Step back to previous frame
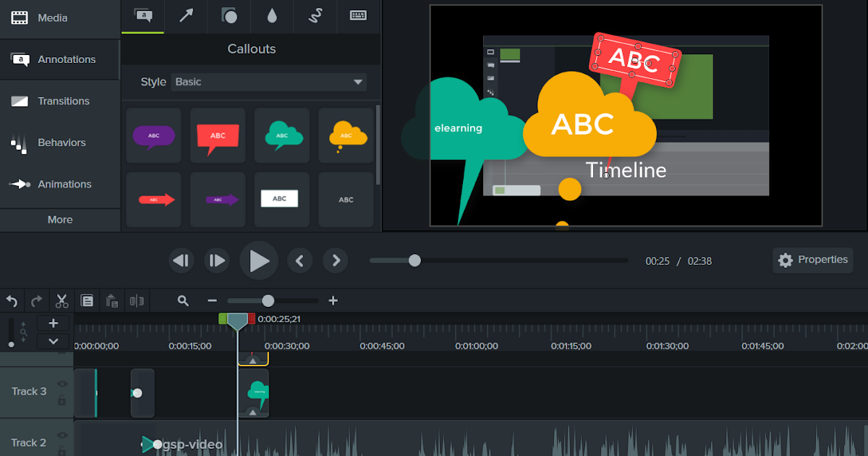 [x=181, y=261]
